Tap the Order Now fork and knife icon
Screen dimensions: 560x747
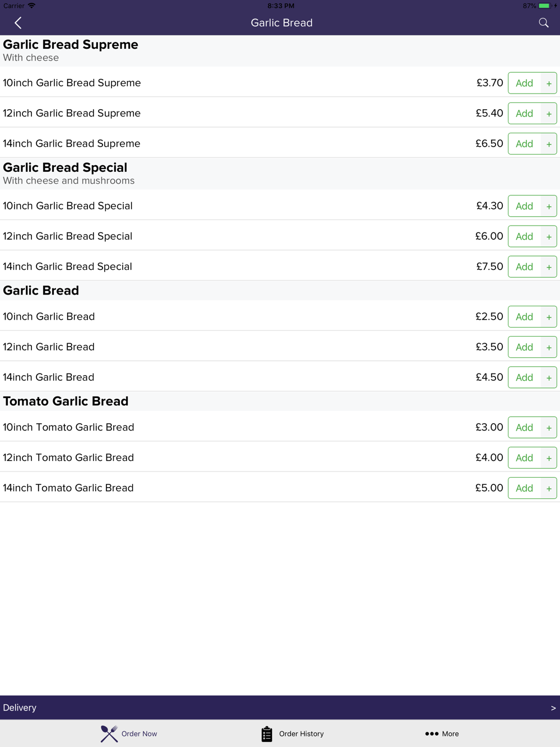[109, 734]
